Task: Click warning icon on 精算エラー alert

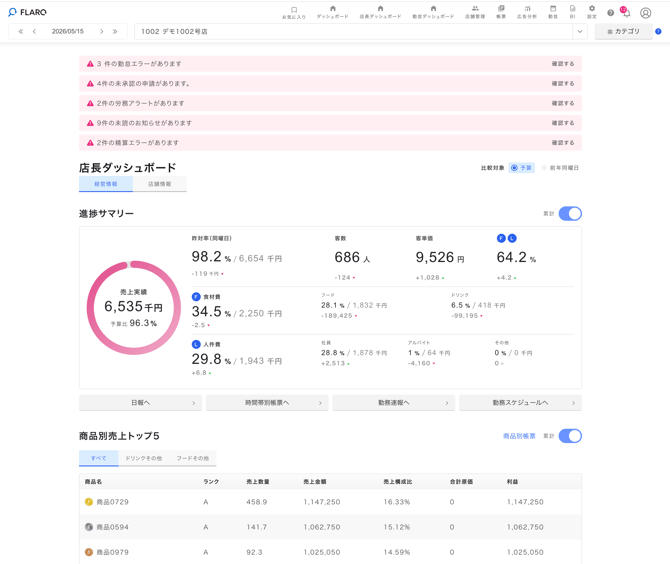Action: point(90,143)
